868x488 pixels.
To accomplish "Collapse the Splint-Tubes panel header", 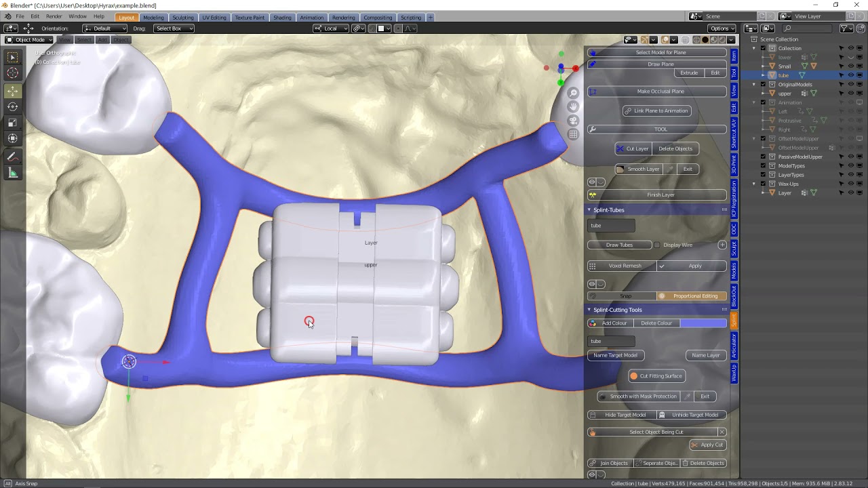I will pyautogui.click(x=589, y=210).
